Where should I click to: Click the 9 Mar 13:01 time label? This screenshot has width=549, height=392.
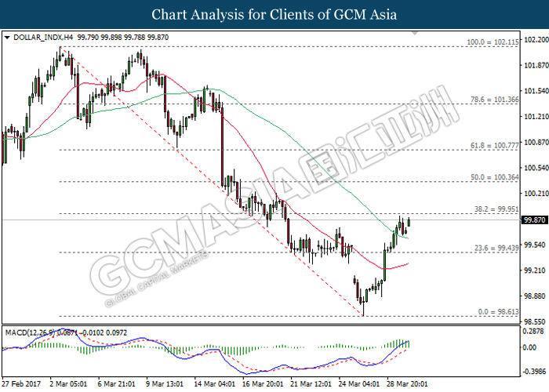[165, 384]
